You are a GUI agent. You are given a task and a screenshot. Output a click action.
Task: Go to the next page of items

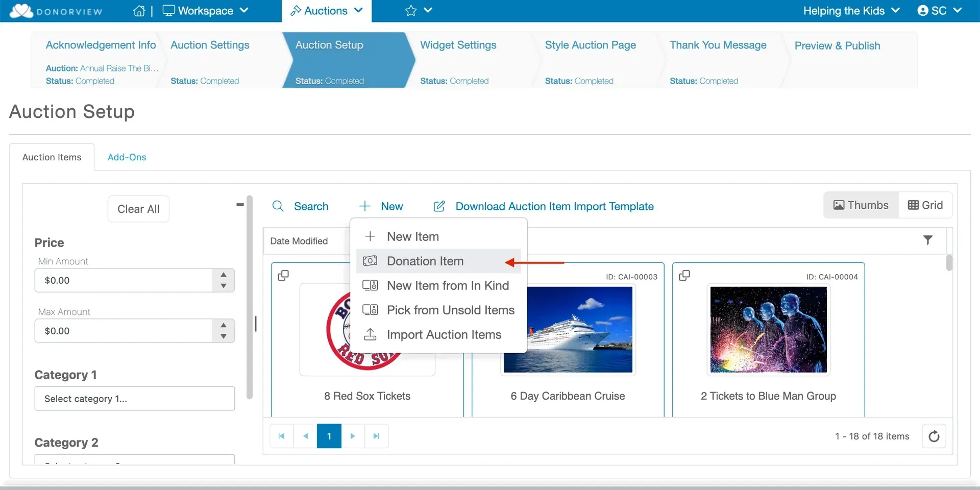pos(353,436)
